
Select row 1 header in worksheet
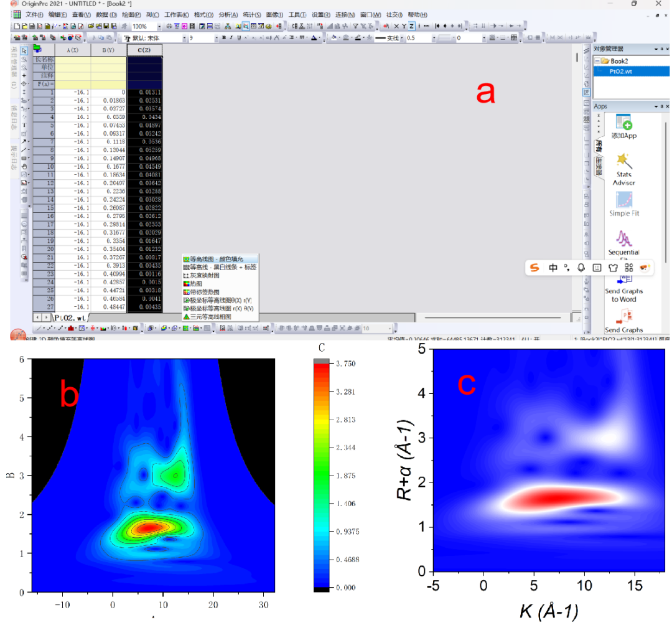coord(44,92)
